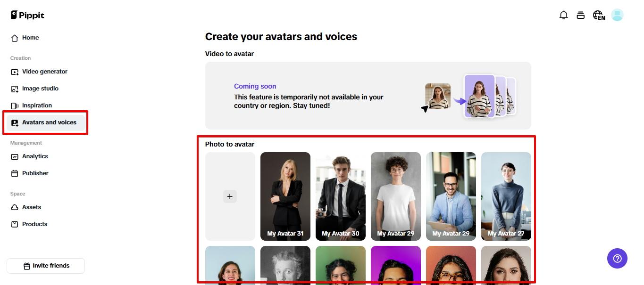Open the language selector showing EN
Viewport: 644px width, 285px height.
(x=598, y=15)
